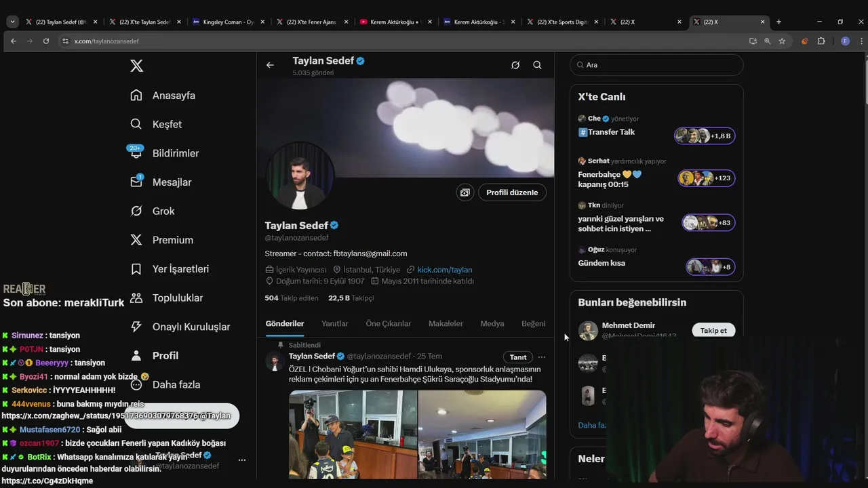
Task: Click the X logo in the sidebar
Action: [x=136, y=66]
